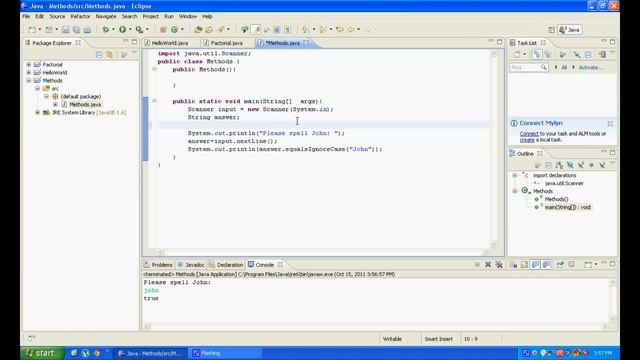Click the Previous Annotation toolbar icon

tap(322, 29)
